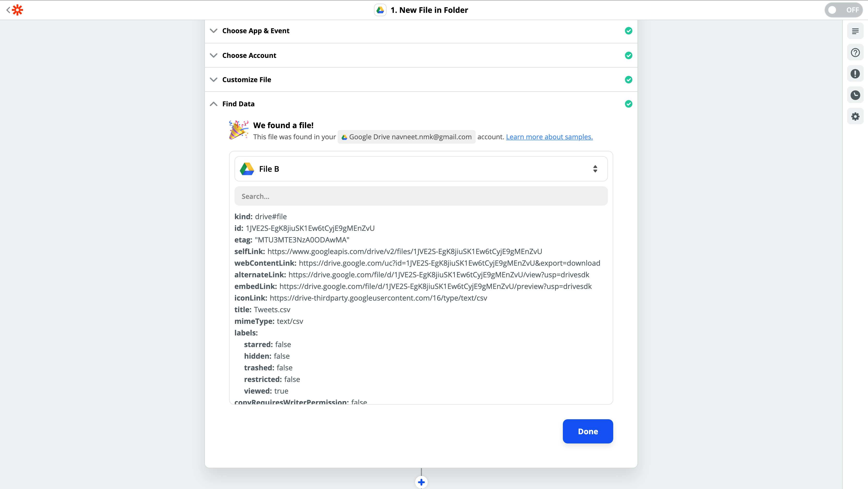Open the Learn more about samples link

click(x=549, y=137)
